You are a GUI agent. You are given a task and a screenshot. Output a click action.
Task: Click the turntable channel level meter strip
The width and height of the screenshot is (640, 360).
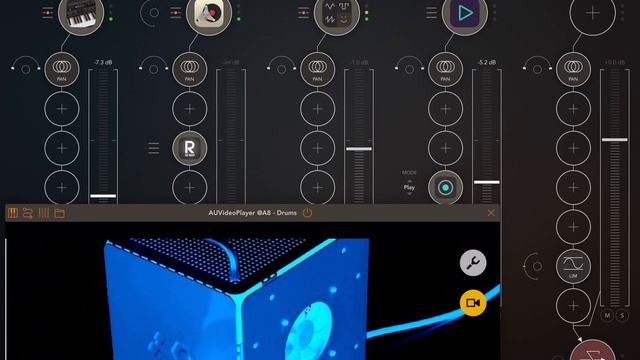coord(231,136)
